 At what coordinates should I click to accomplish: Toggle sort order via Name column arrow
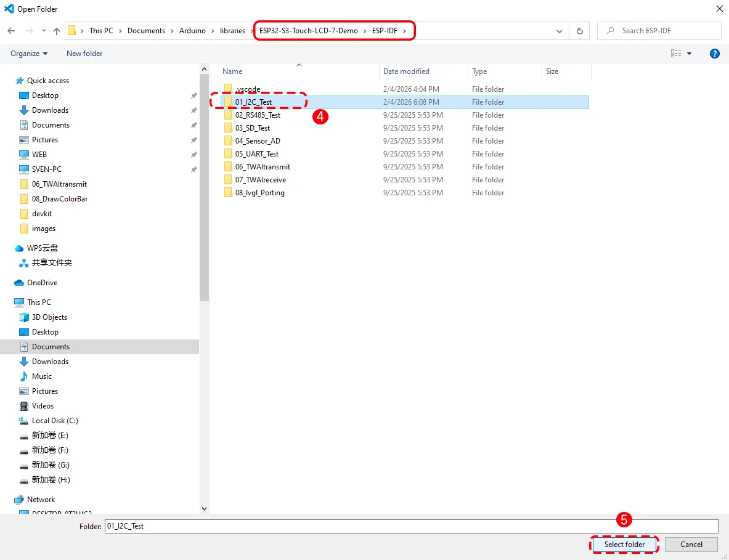[299, 65]
